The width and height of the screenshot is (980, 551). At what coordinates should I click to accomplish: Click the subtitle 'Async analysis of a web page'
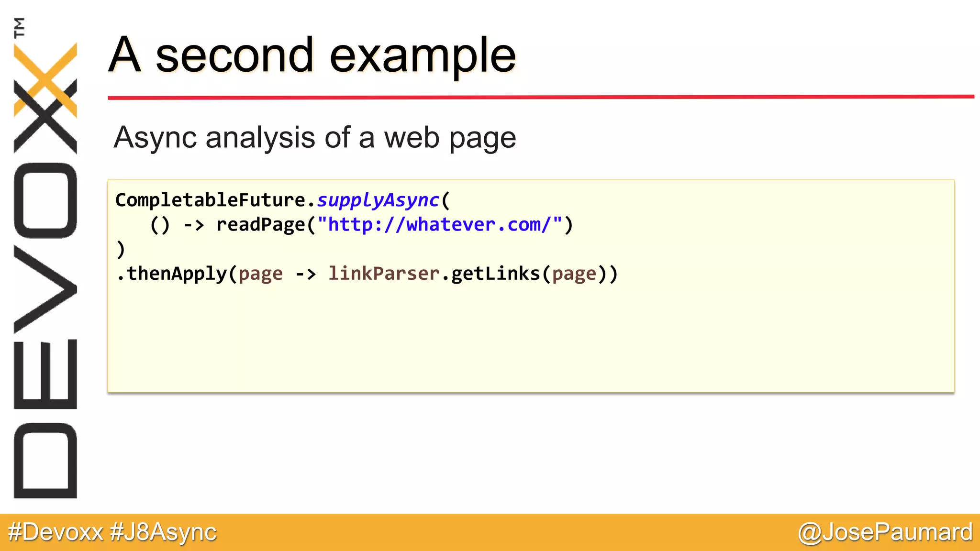[x=314, y=138]
